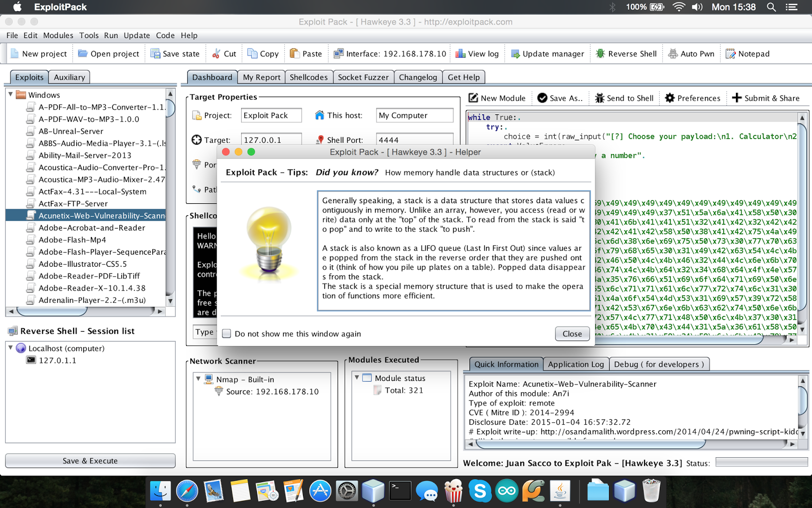Switch to Application Log tab
Viewport: 812px width, 508px height.
tap(576, 364)
